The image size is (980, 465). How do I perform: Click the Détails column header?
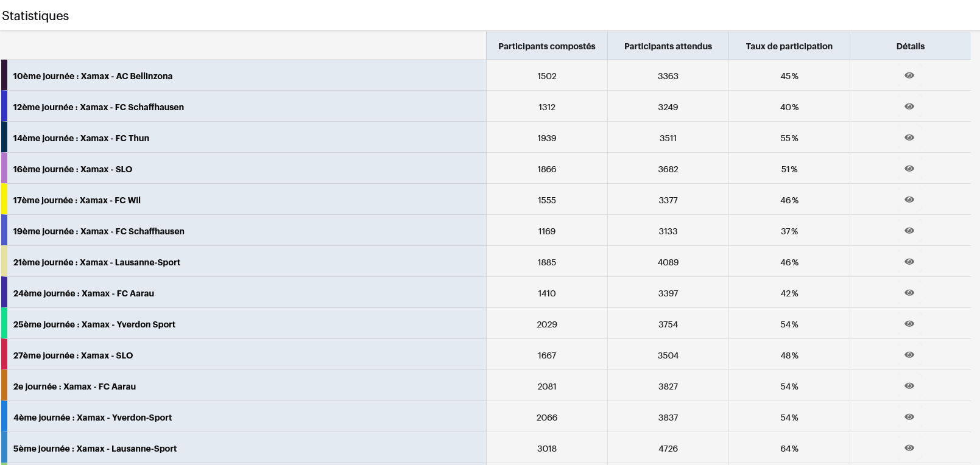911,46
